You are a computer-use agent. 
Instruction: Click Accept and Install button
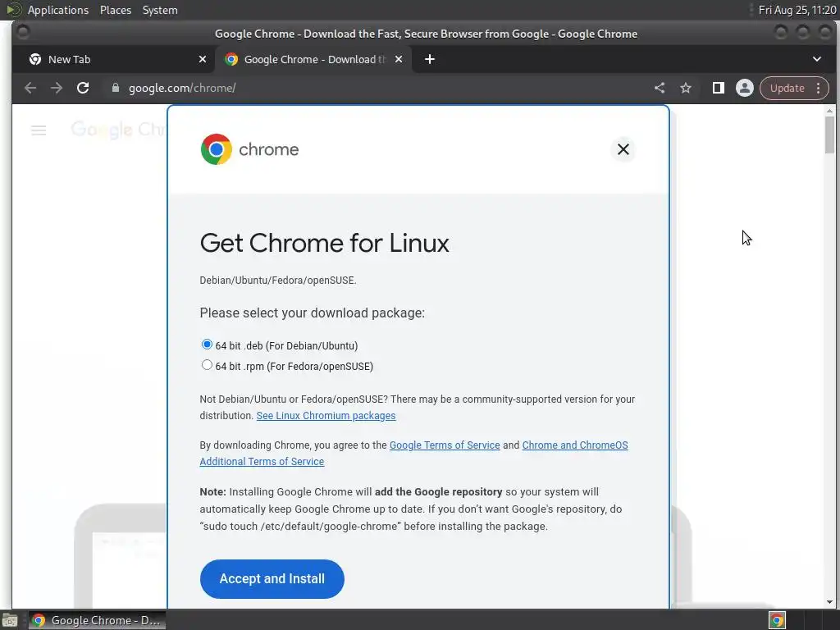pyautogui.click(x=272, y=579)
